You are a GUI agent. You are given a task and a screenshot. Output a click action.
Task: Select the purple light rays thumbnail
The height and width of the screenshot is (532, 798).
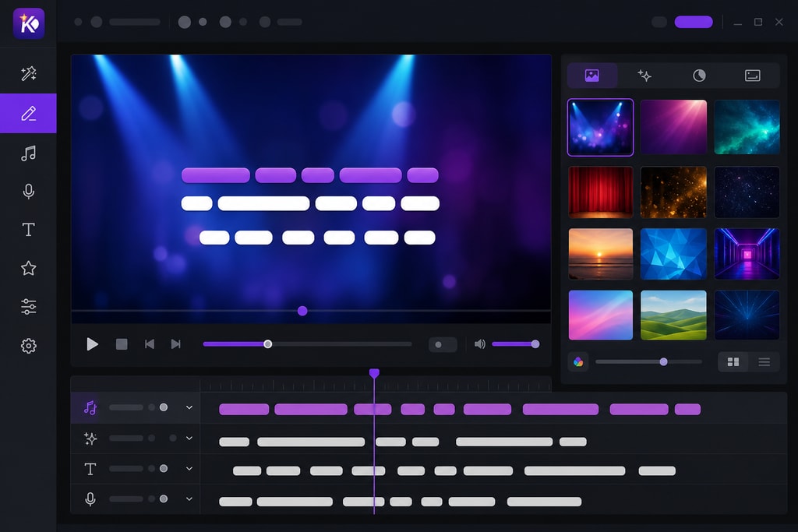pyautogui.click(x=673, y=127)
